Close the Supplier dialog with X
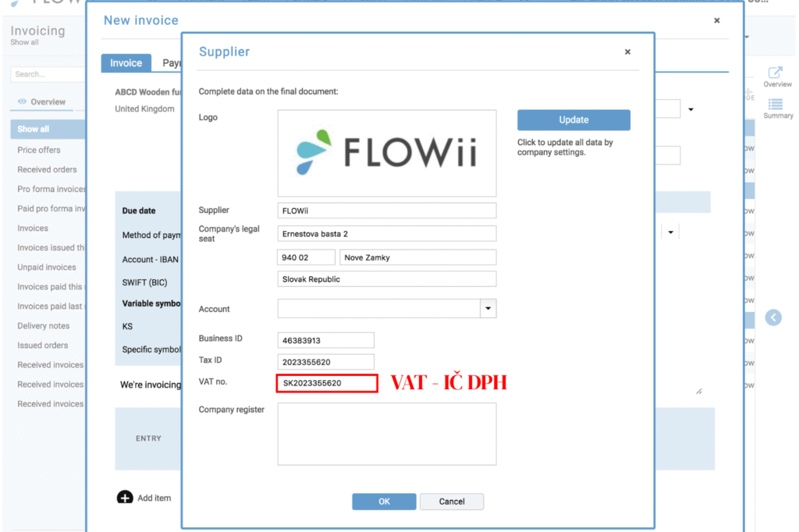This screenshot has height=532, width=799. click(x=627, y=52)
